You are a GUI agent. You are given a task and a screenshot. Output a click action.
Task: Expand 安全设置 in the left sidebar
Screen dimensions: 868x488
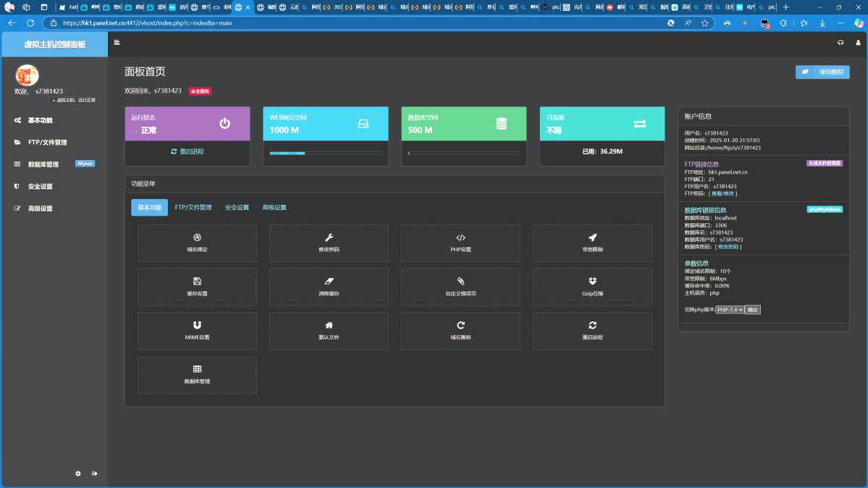tap(41, 187)
